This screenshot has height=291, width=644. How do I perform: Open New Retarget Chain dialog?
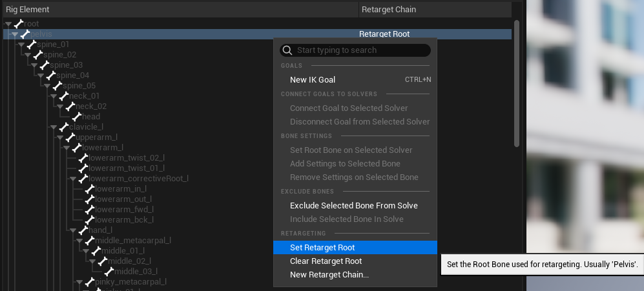329,275
